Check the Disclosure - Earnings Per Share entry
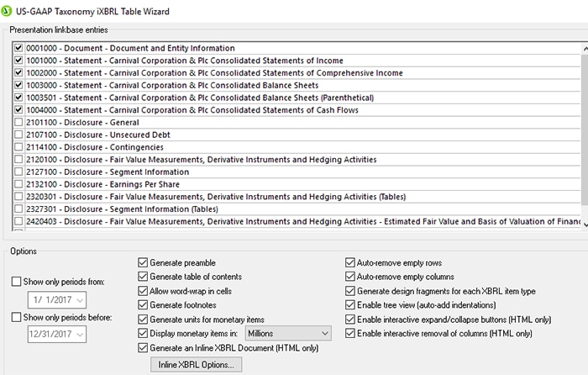588x375 pixels. [x=19, y=184]
